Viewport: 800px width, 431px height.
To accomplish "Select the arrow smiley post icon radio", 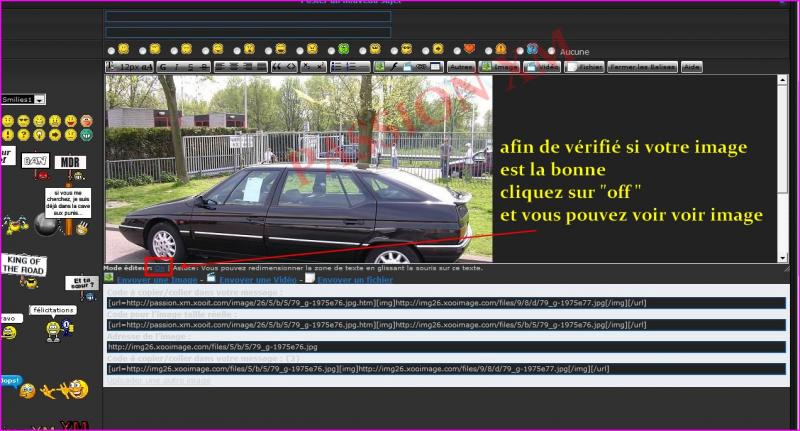I will pyautogui.click(x=426, y=51).
